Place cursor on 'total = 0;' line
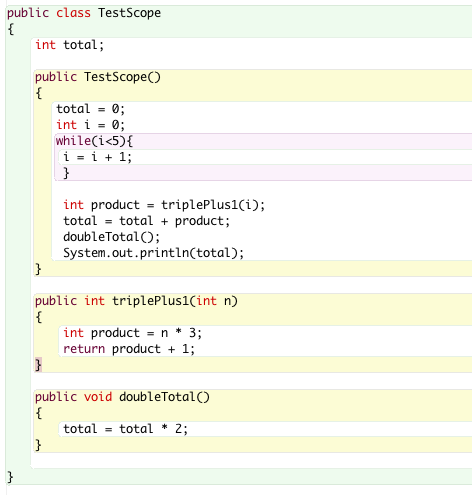The image size is (472, 495). point(90,109)
